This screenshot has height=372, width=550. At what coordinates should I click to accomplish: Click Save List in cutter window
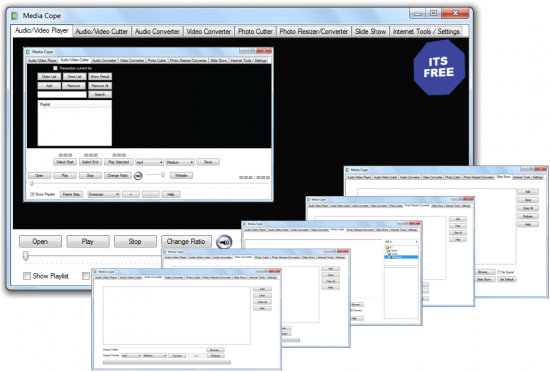click(74, 76)
